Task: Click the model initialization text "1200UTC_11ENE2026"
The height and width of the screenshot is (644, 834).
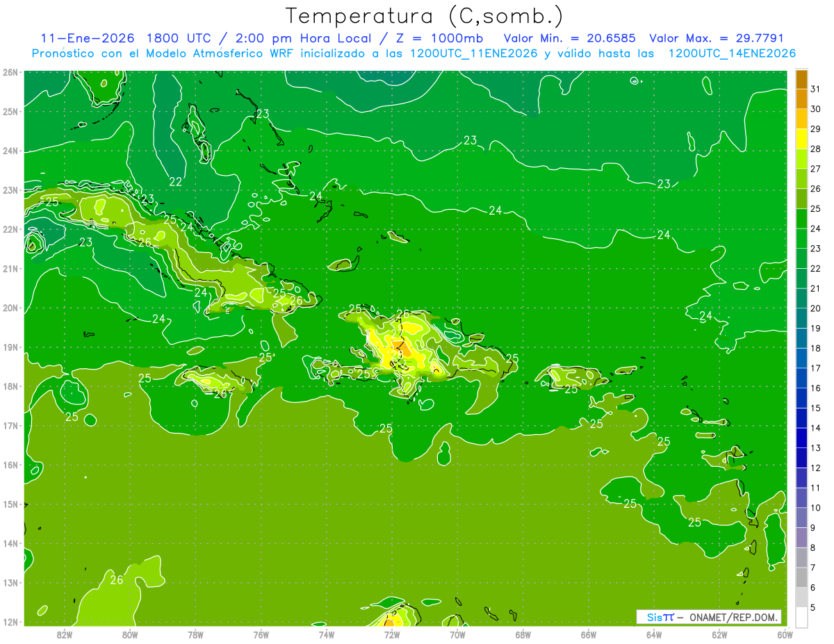Action: 474,53
